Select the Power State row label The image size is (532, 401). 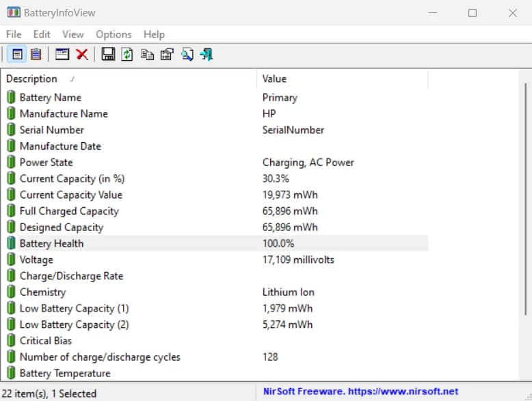pos(46,163)
